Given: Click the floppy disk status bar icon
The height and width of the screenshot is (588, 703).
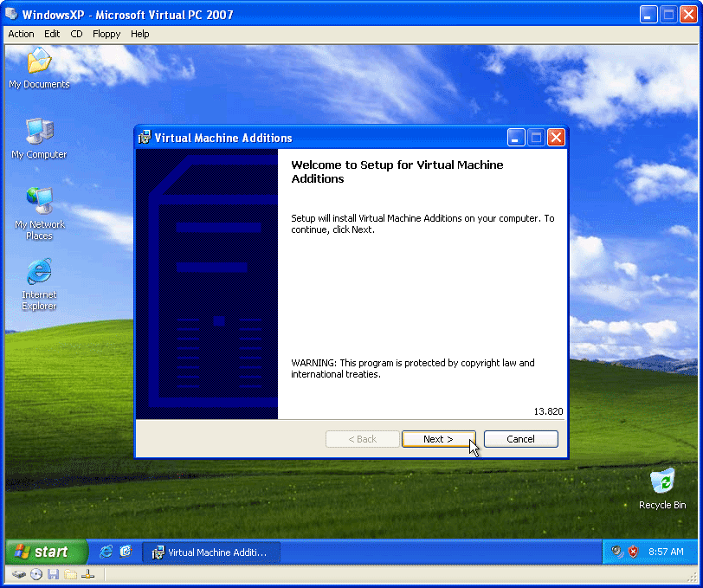Looking at the screenshot, I should [54, 574].
